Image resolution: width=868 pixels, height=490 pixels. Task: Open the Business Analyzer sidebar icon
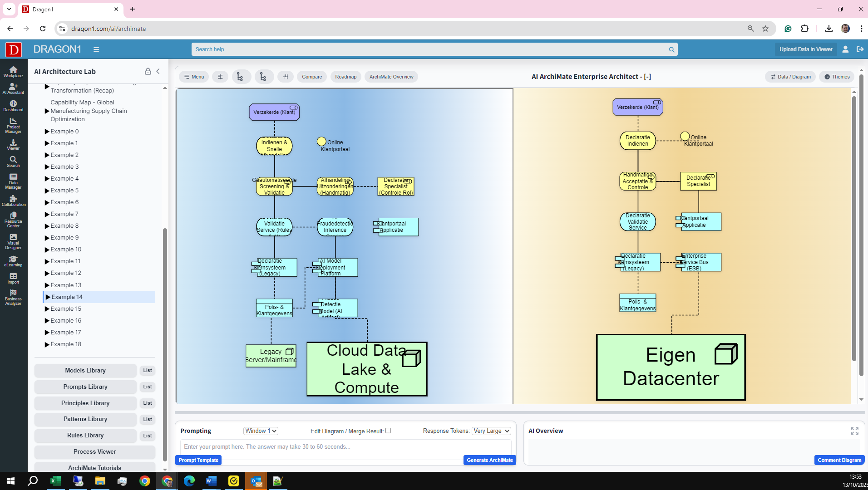coord(13,297)
